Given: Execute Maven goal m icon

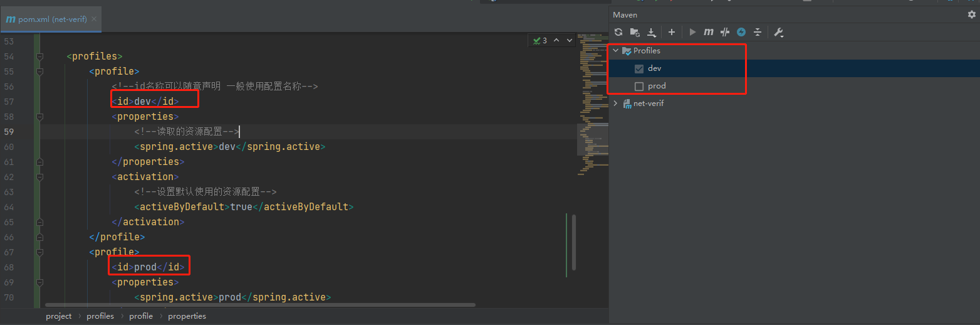Looking at the screenshot, I should 709,32.
